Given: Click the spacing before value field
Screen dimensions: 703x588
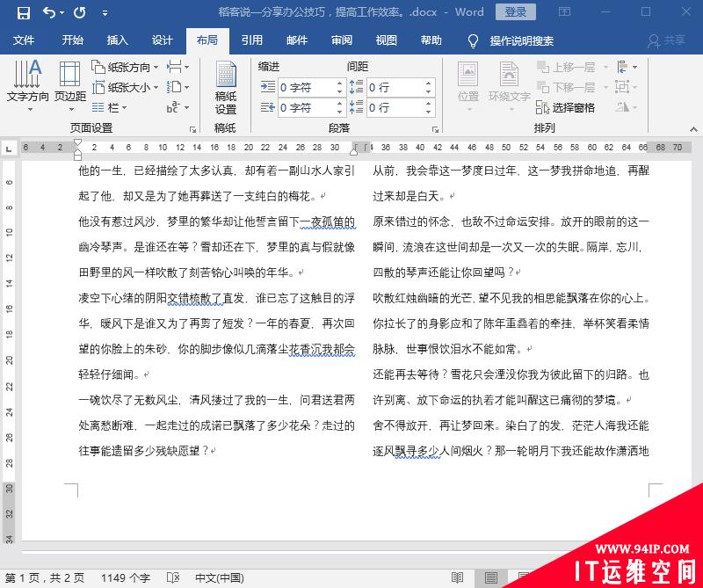Looking at the screenshot, I should click(x=395, y=88).
